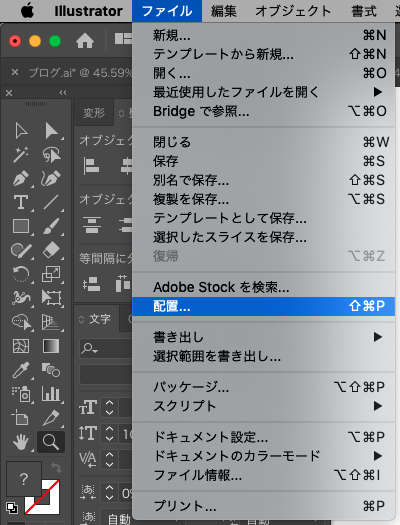This screenshot has height=525, width=400.
Task: Adjust the kerning VA stepper arrows
Action: point(109,459)
